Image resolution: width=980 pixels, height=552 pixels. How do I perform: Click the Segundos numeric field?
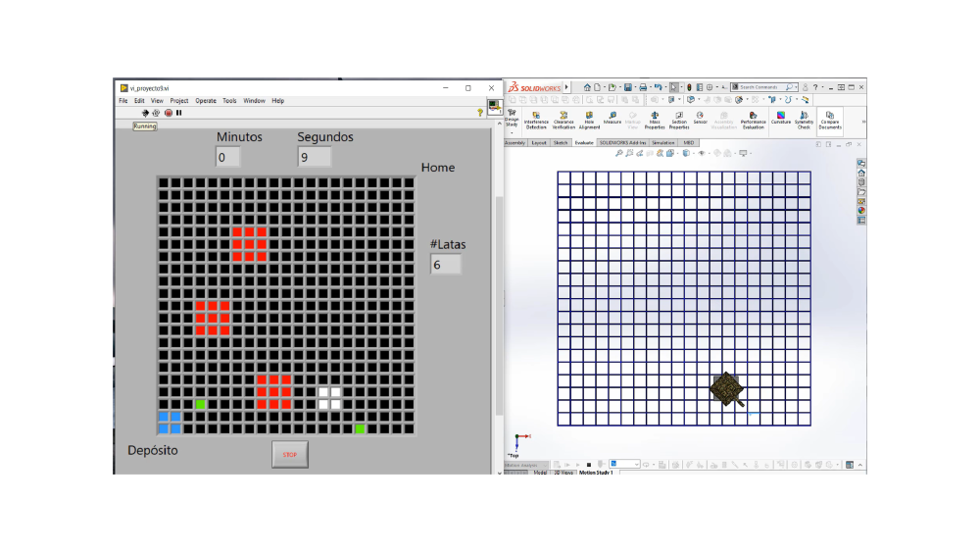pyautogui.click(x=315, y=158)
